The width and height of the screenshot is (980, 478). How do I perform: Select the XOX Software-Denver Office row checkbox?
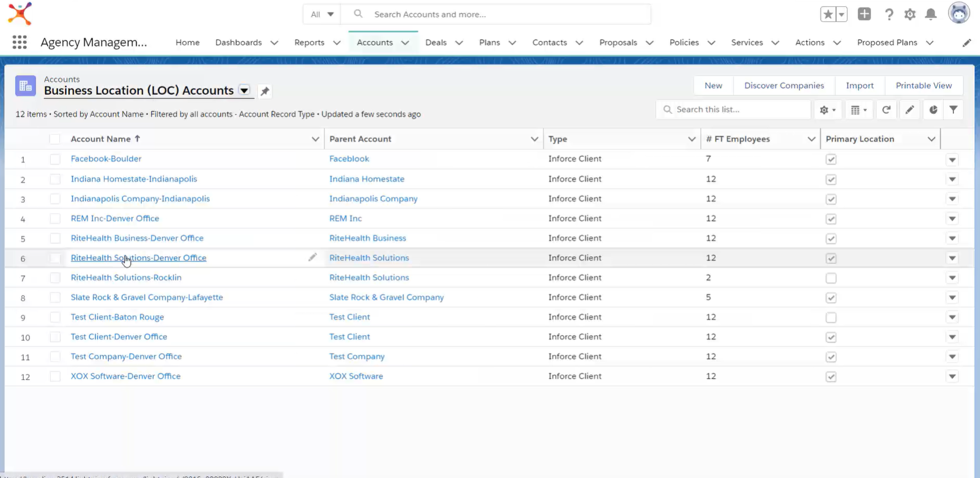[x=55, y=376]
